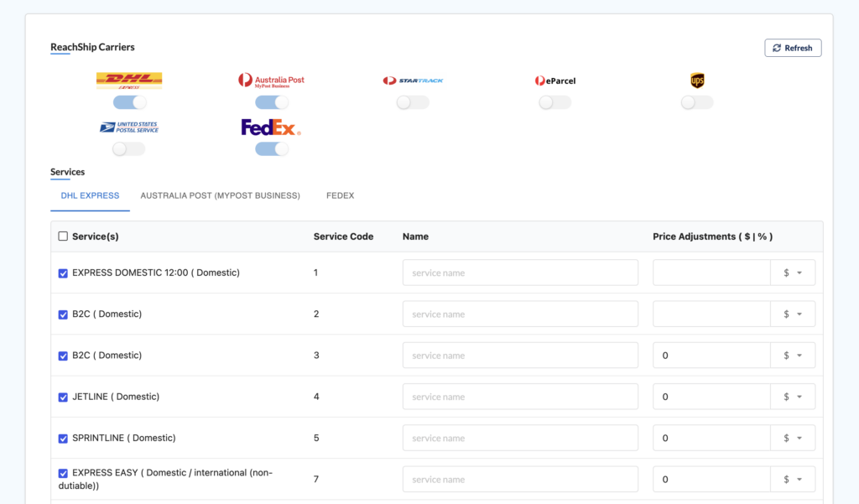Enable the UPS carrier toggle
The height and width of the screenshot is (504, 859).
[697, 102]
